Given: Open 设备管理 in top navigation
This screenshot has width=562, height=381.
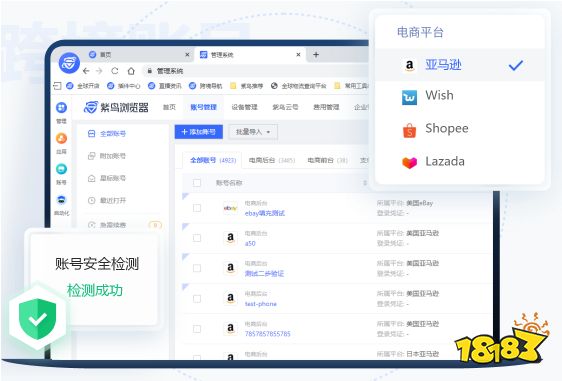Looking at the screenshot, I should click(244, 107).
